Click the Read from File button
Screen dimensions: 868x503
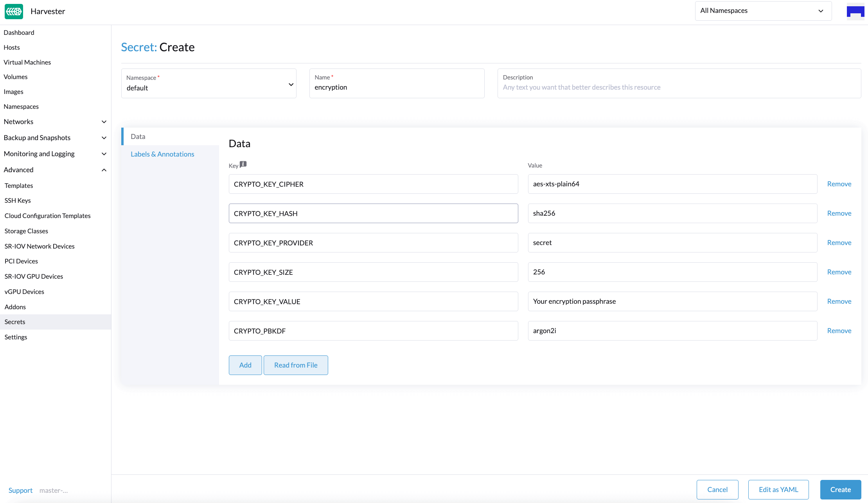click(x=295, y=365)
